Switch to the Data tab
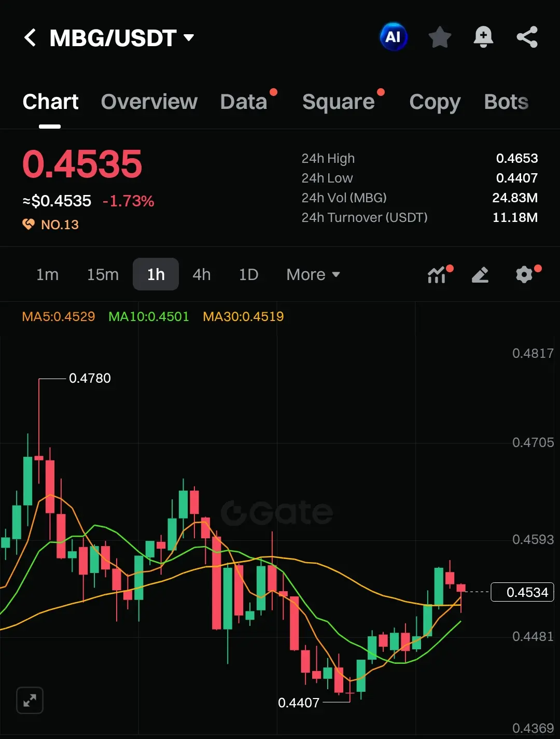This screenshot has width=560, height=739. [244, 102]
